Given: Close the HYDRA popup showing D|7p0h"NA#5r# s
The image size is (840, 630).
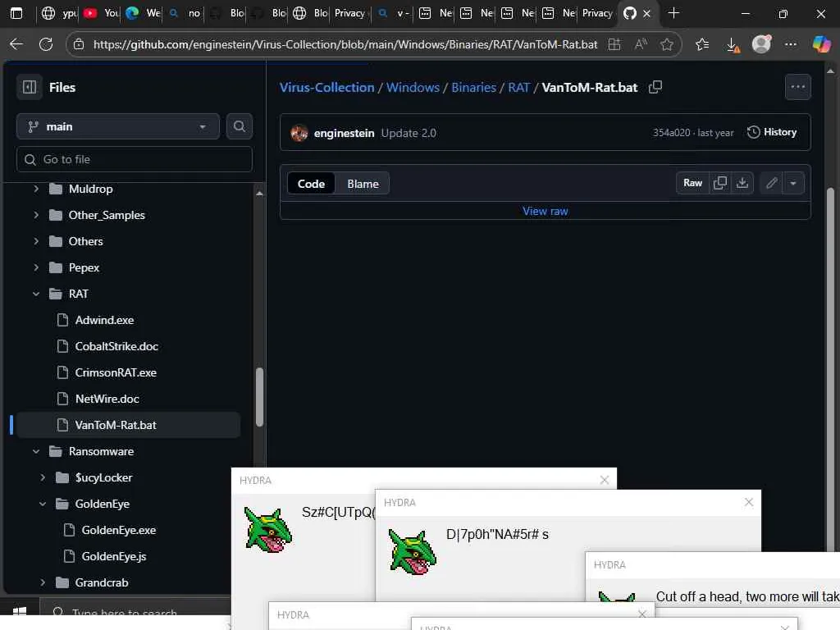Looking at the screenshot, I should pos(749,502).
